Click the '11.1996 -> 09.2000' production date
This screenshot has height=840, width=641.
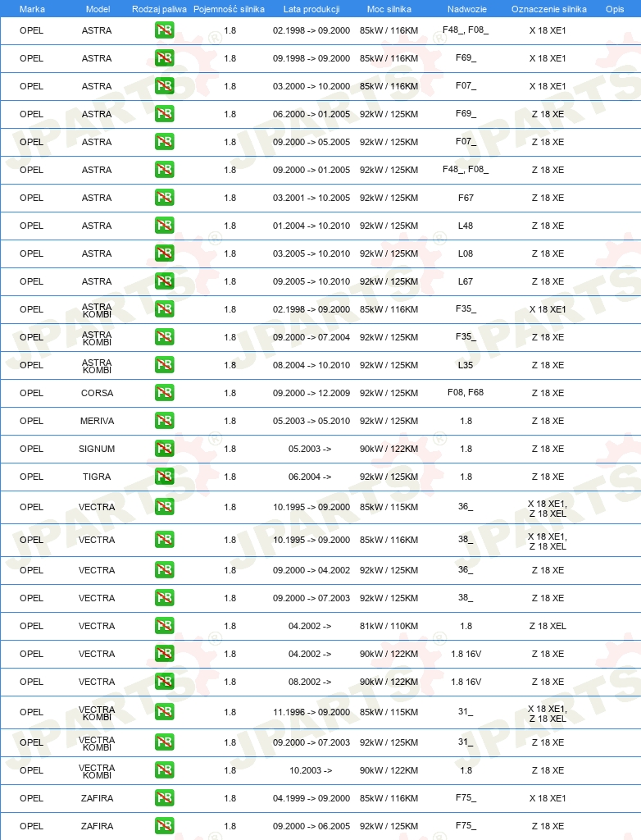pyautogui.click(x=311, y=712)
